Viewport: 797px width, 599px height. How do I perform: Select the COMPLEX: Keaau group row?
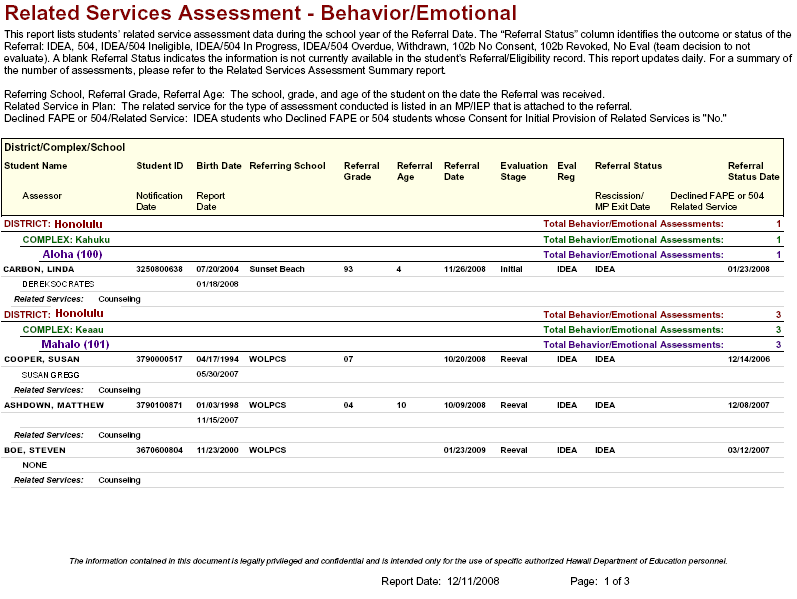[63, 329]
